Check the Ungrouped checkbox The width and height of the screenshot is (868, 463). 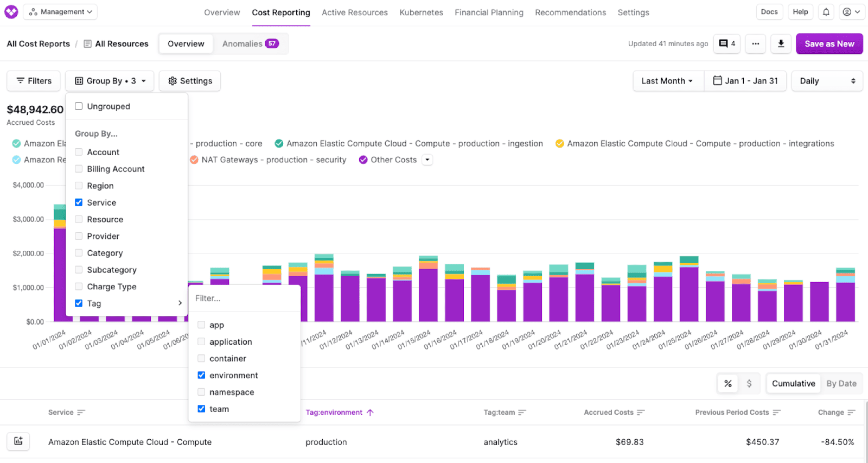(79, 106)
